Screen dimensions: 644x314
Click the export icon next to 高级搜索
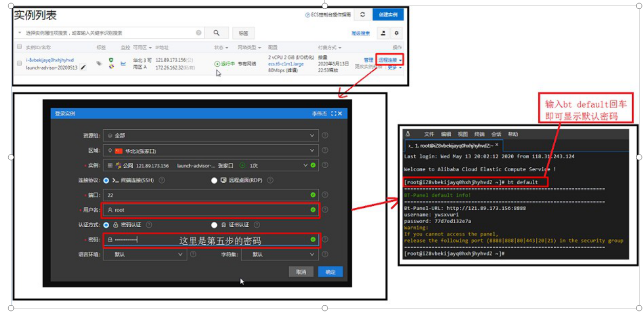coord(383,33)
